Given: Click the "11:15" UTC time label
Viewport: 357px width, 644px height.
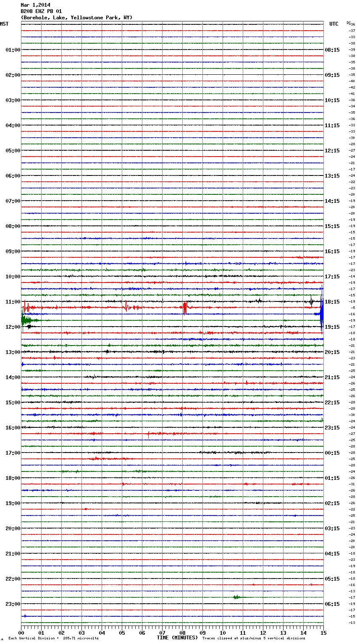Looking at the screenshot, I should 332,126.
